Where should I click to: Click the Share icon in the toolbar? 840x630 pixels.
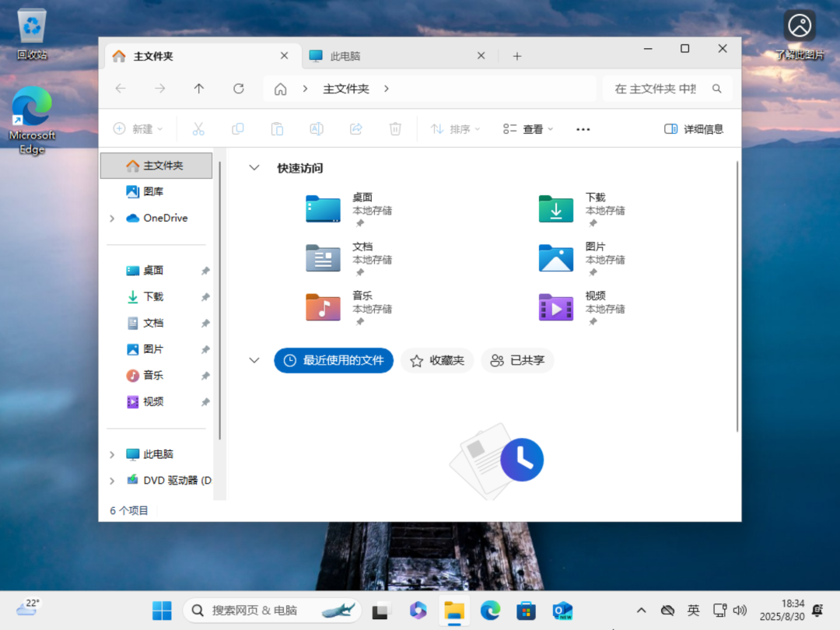355,128
